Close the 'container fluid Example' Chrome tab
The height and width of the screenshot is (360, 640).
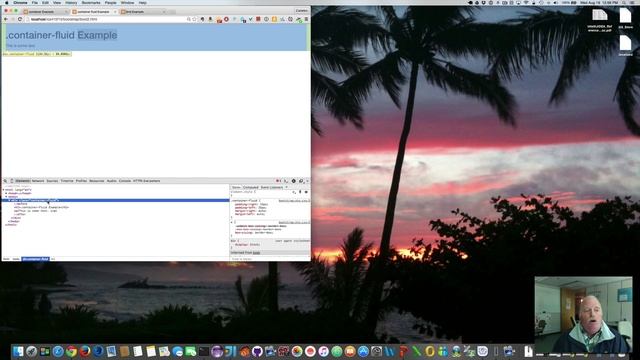coord(115,12)
